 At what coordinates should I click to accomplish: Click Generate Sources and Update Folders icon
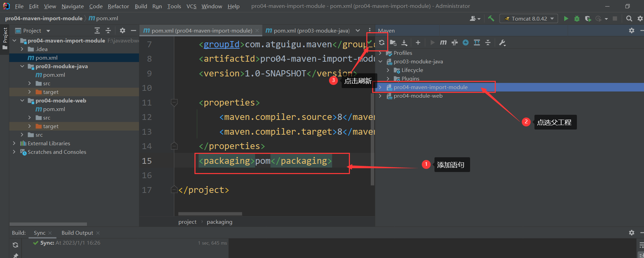click(393, 42)
